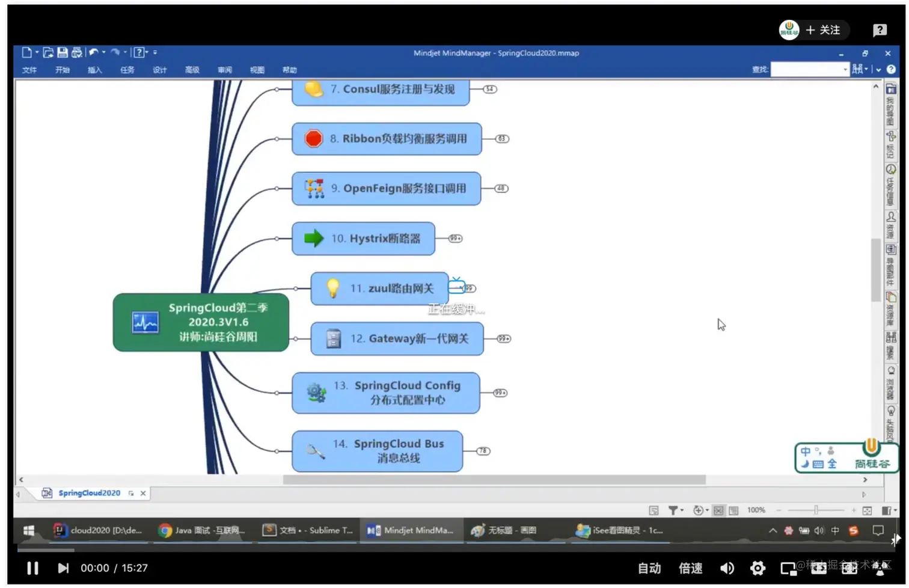Click the 倍速 playback speed button

pyautogui.click(x=691, y=568)
